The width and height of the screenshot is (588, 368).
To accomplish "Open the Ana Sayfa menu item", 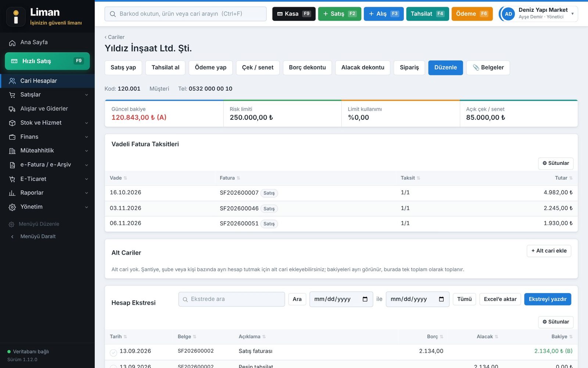I will coord(47,43).
